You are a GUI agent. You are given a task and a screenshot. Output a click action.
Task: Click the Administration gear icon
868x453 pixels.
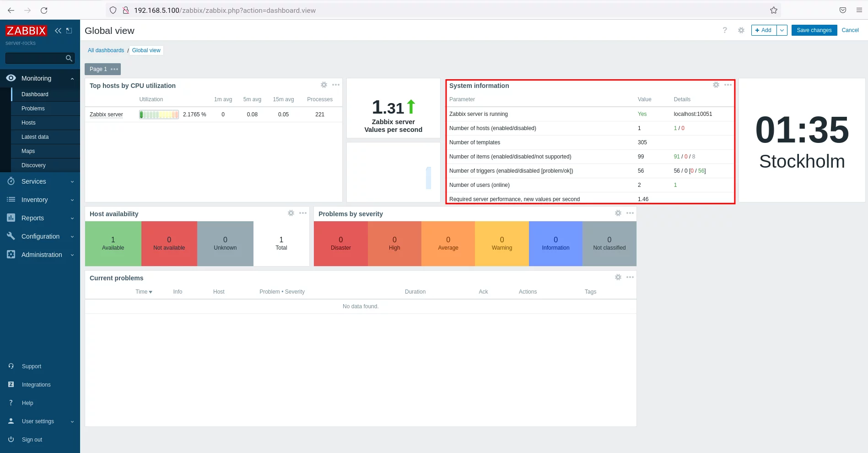pyautogui.click(x=11, y=254)
